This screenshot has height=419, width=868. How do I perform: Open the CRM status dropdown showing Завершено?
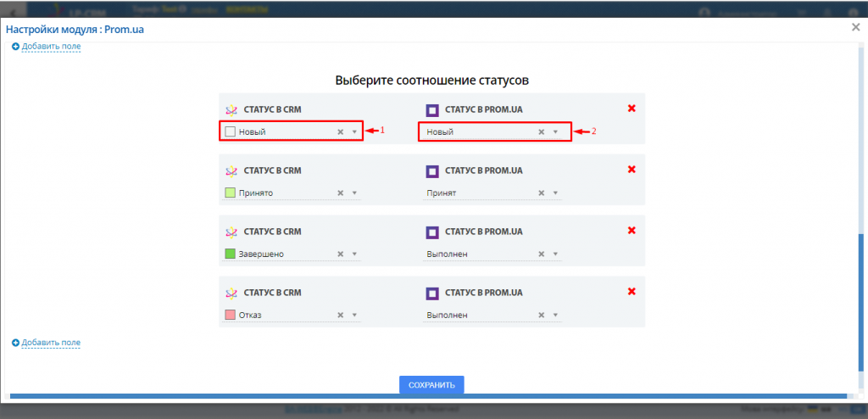(354, 254)
